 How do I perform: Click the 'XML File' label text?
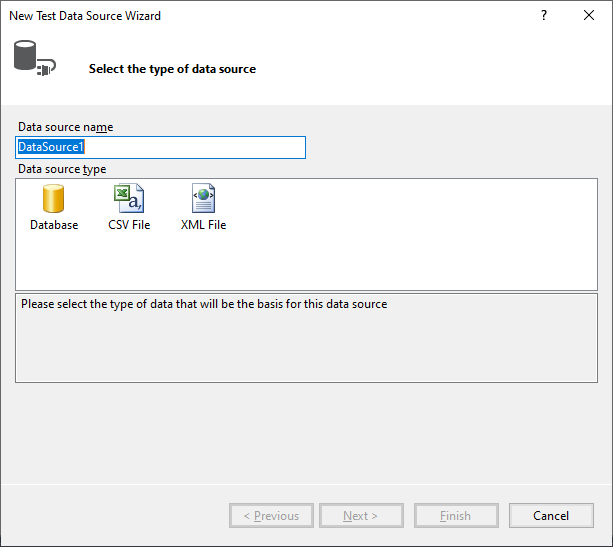203,225
